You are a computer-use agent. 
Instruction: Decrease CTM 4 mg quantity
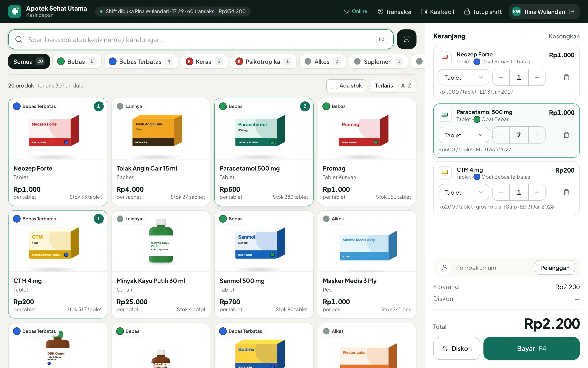pos(501,192)
